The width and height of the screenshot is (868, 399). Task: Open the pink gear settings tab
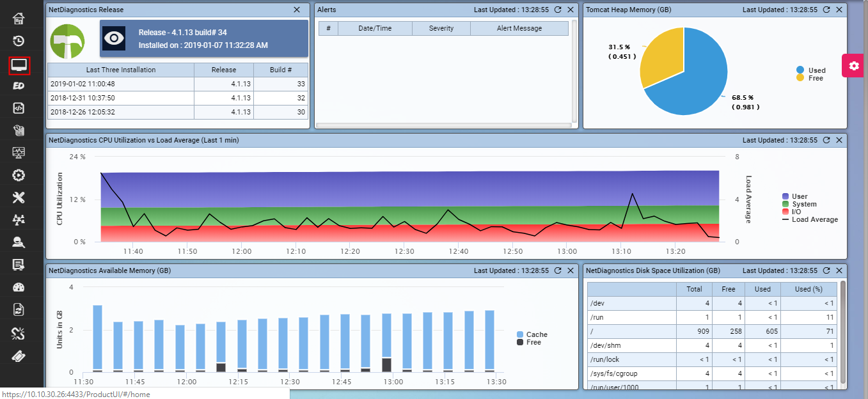(x=853, y=66)
